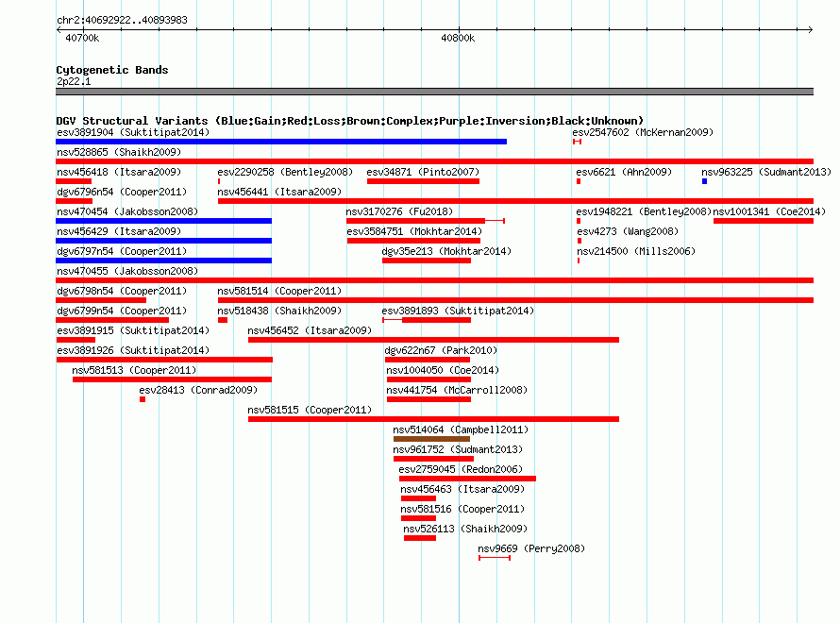
Task: Select the blue nsv470454 gain bar
Action: 164,221
